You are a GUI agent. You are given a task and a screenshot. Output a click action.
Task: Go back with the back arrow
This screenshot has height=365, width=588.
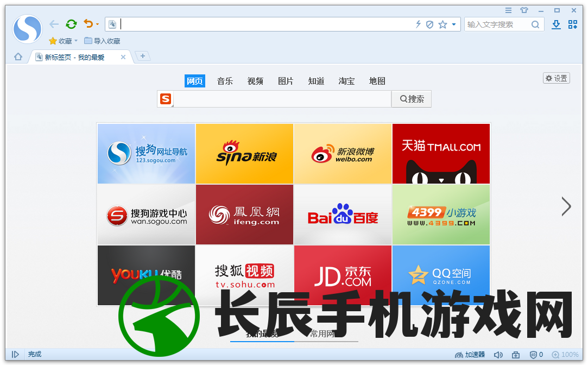click(54, 24)
